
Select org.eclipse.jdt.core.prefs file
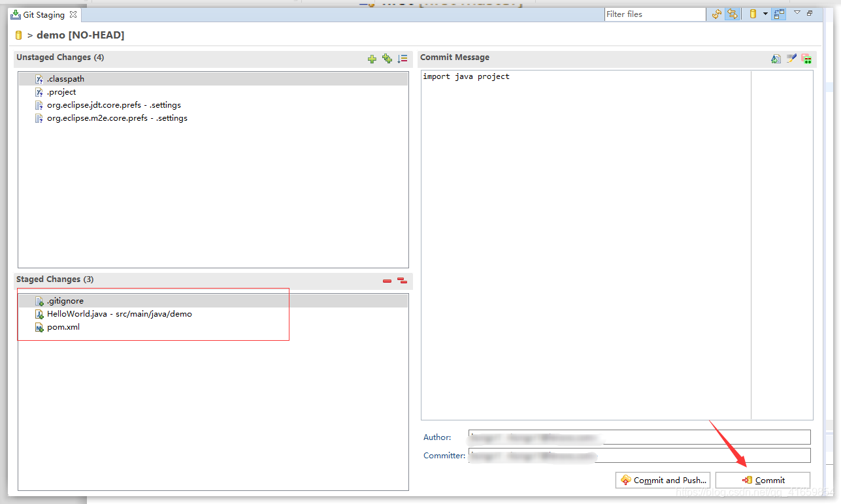(x=213, y=105)
